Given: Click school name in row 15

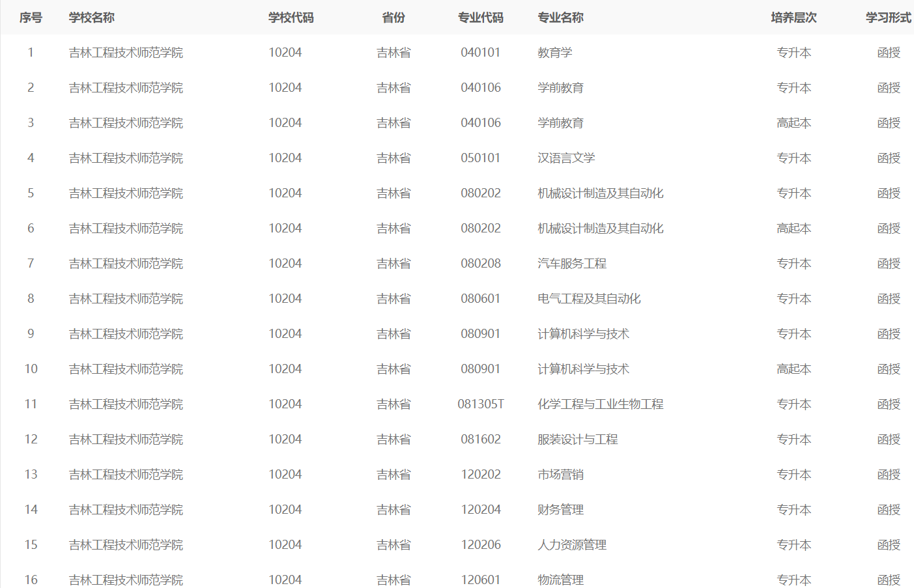Looking at the screenshot, I should [126, 545].
